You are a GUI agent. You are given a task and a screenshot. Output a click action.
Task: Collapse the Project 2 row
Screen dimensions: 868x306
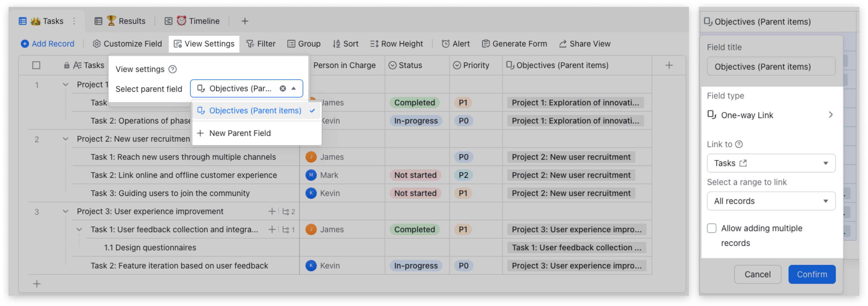(x=66, y=139)
